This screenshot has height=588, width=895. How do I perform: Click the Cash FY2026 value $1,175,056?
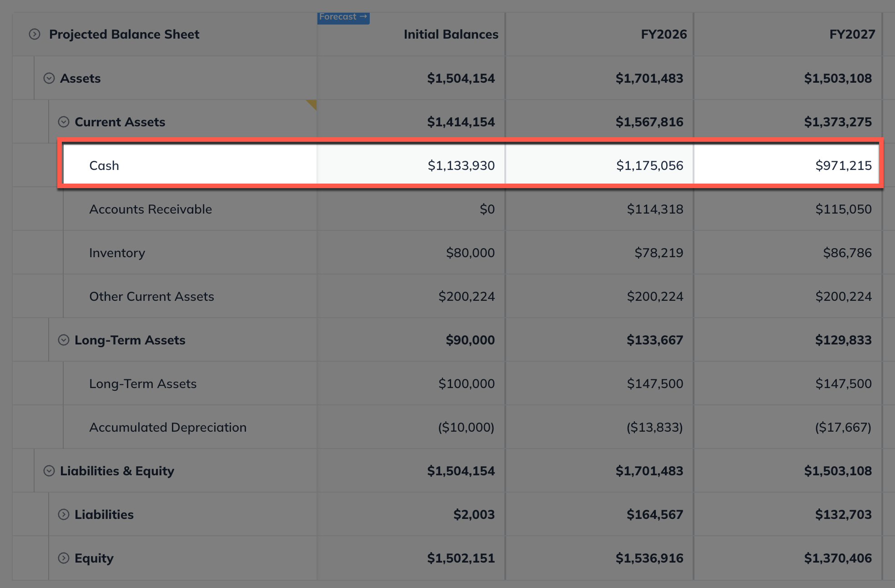tap(649, 165)
